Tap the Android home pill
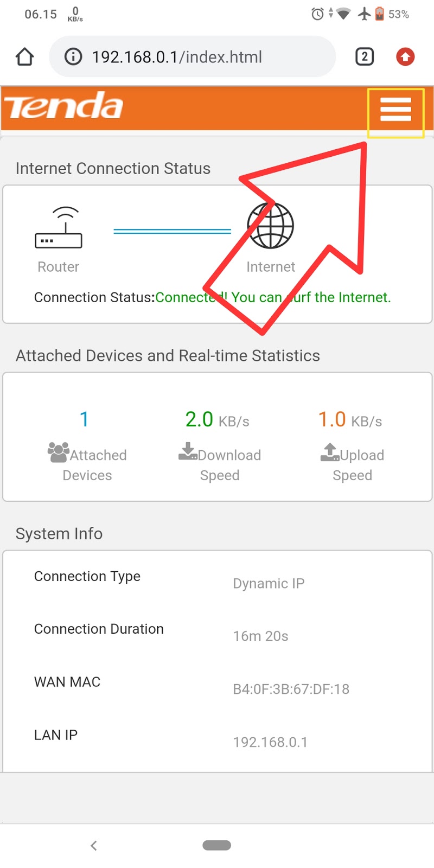The width and height of the screenshot is (434, 868). coord(217,845)
